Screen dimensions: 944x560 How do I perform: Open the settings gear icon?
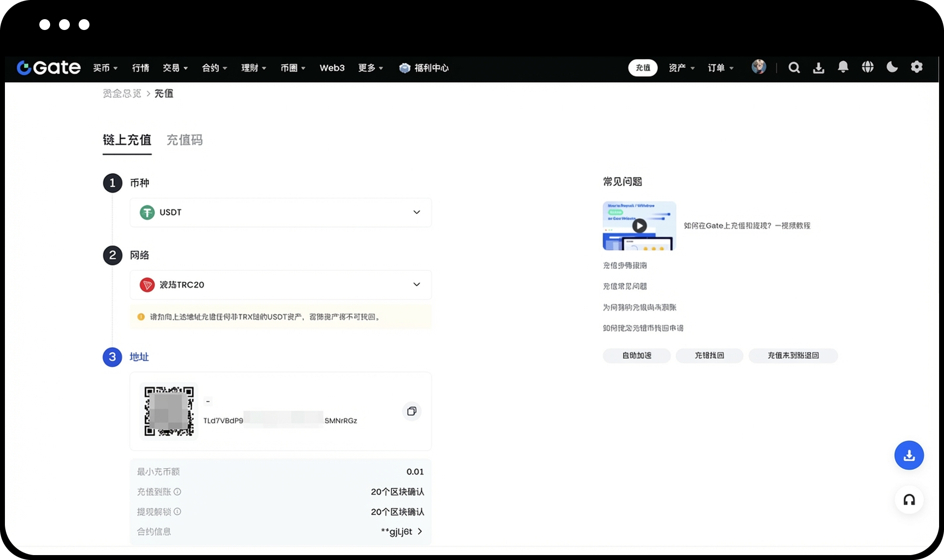tap(916, 67)
